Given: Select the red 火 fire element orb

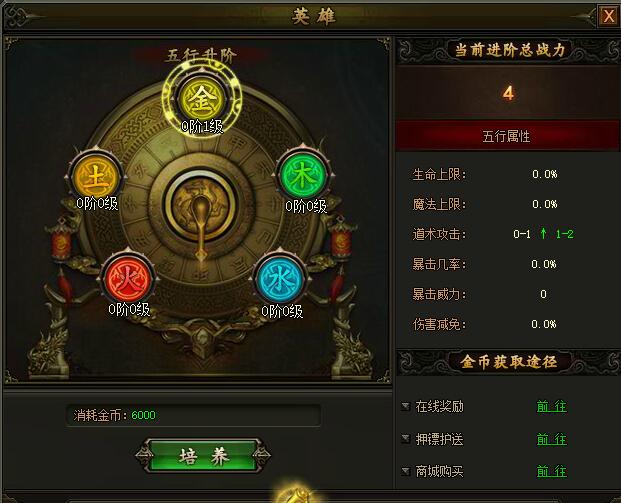Looking at the screenshot, I should tap(128, 279).
